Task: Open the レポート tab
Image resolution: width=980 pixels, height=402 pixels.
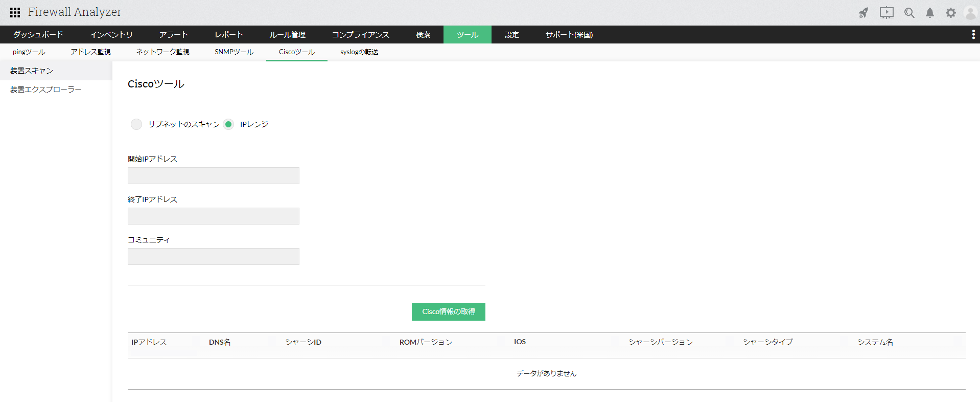Action: (229, 35)
